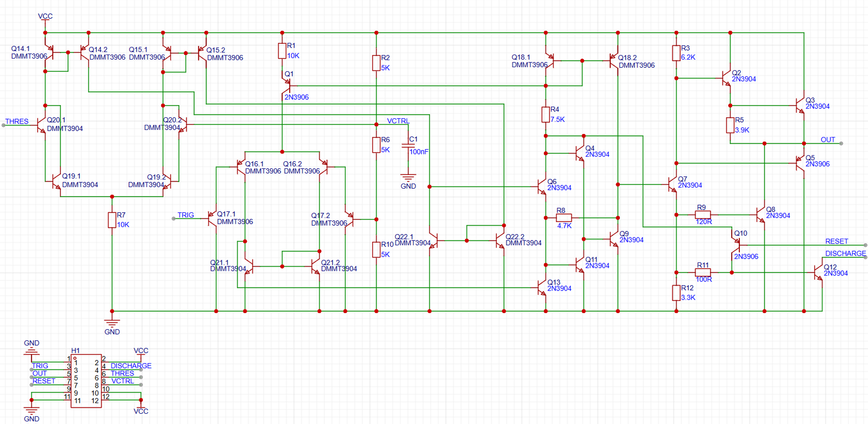This screenshot has height=424, width=868.
Task: Select the Q11 transistor designator label
Action: (591, 259)
